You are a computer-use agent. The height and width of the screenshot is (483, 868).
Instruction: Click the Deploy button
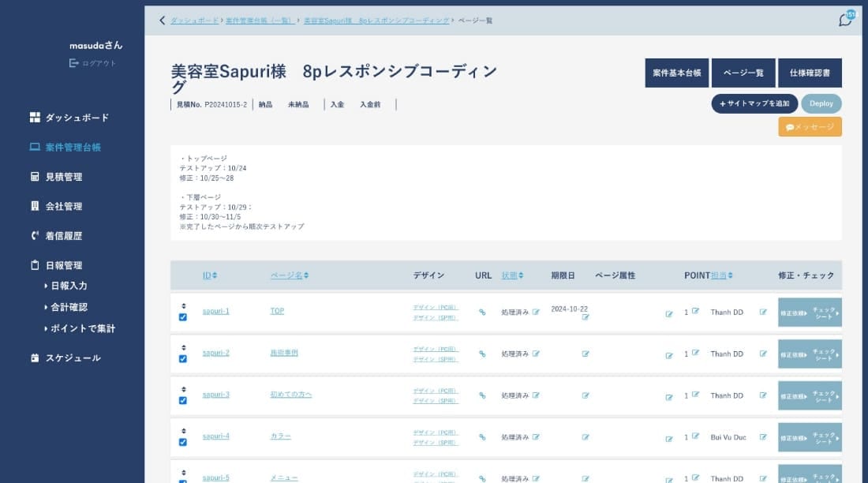[x=821, y=103]
